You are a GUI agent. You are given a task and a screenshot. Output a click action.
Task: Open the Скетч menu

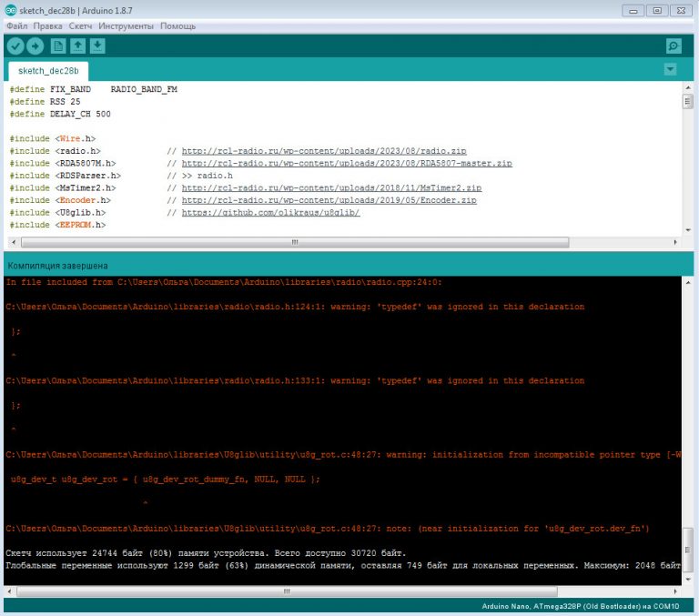[x=80, y=25]
